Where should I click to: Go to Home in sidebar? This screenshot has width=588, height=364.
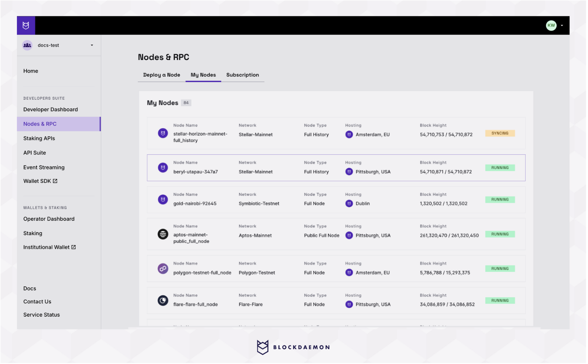pyautogui.click(x=31, y=71)
